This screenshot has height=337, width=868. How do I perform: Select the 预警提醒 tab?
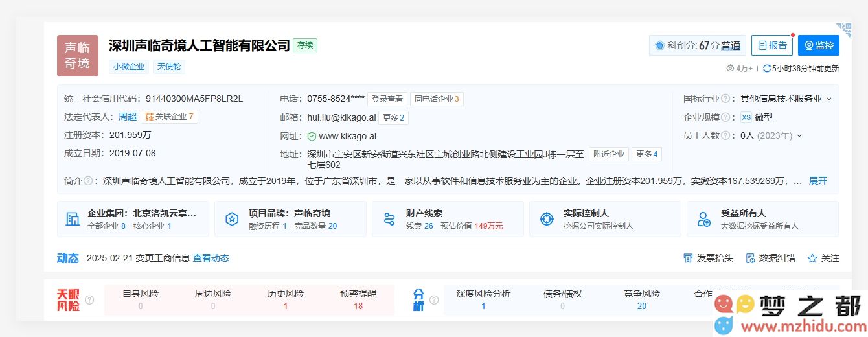pos(358,299)
